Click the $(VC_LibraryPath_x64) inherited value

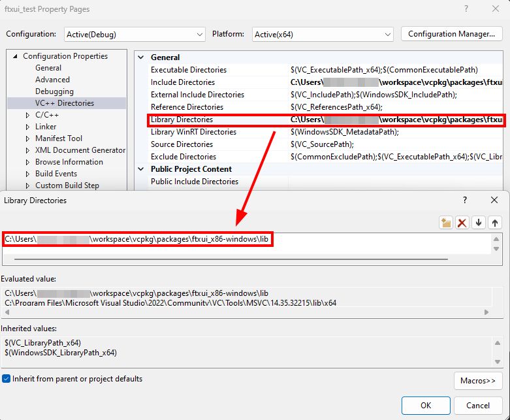(42, 343)
